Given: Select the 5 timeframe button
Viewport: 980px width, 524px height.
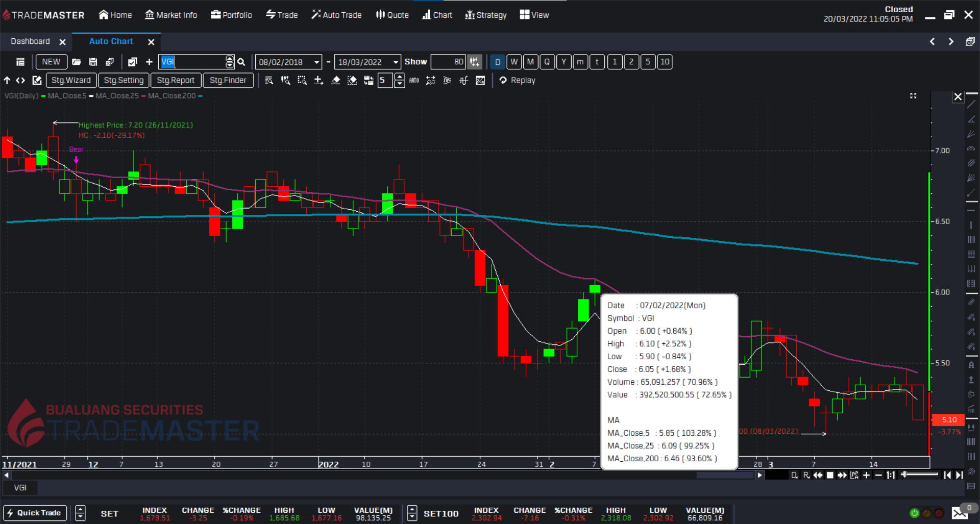Looking at the screenshot, I should (x=648, y=62).
